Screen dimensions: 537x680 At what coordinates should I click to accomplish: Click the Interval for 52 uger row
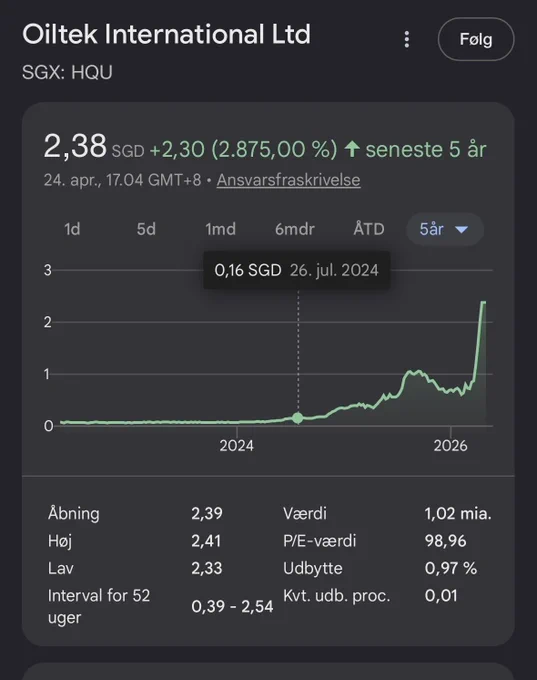coord(160,606)
